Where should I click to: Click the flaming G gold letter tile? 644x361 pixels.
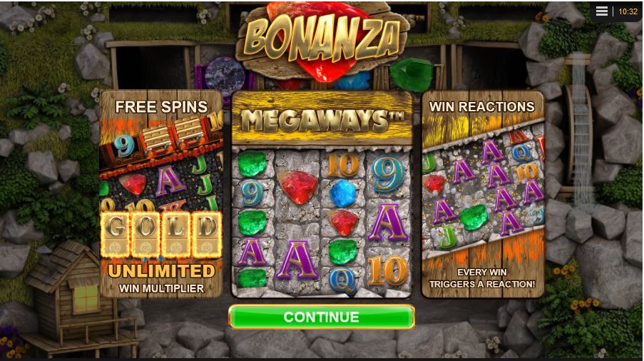(116, 235)
